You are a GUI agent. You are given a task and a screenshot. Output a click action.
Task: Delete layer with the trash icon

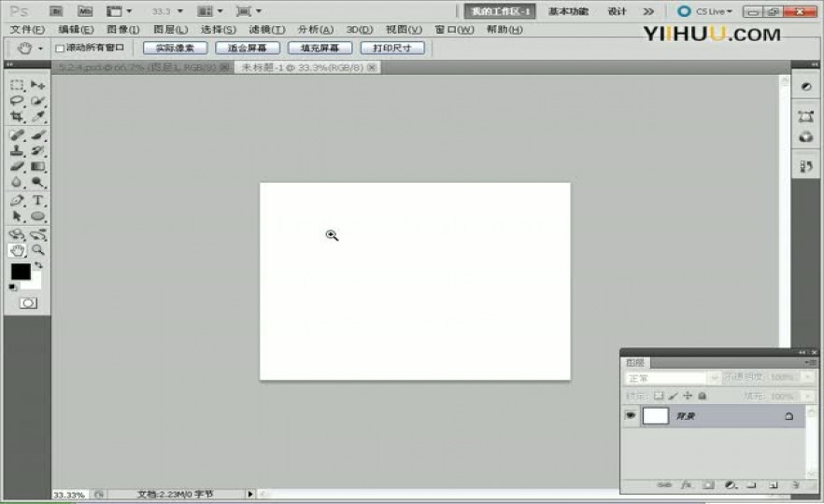[796, 485]
